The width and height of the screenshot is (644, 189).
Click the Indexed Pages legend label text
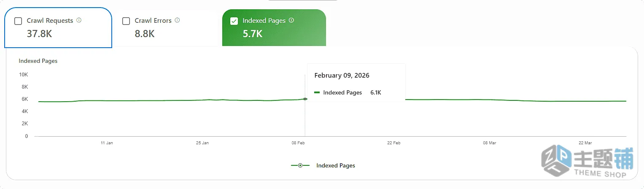(x=336, y=165)
